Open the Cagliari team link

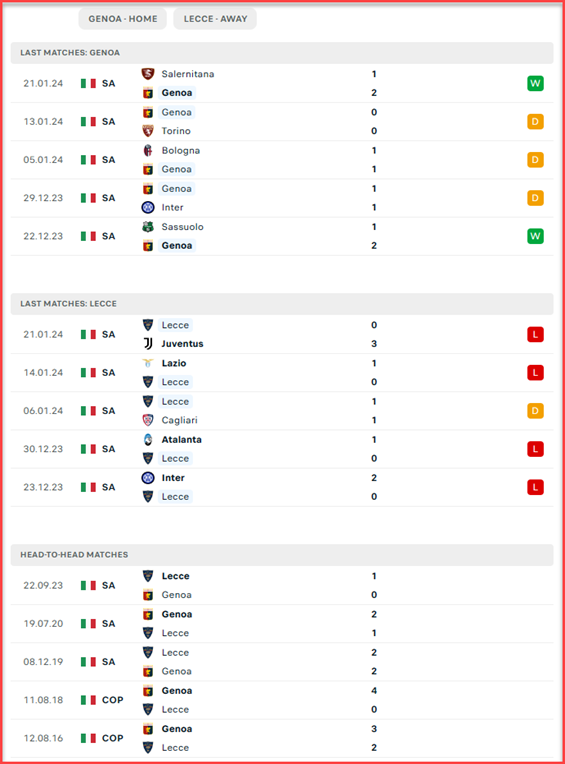point(179,420)
